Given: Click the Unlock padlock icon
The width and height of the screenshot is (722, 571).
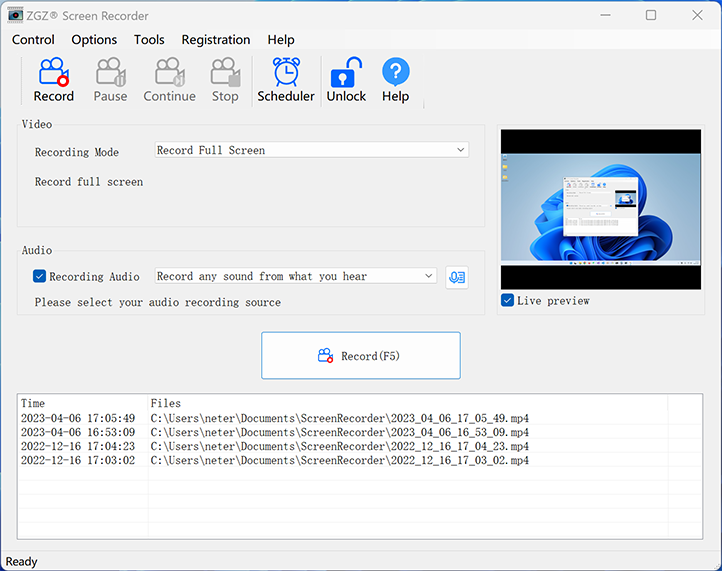Looking at the screenshot, I should click(x=346, y=80).
